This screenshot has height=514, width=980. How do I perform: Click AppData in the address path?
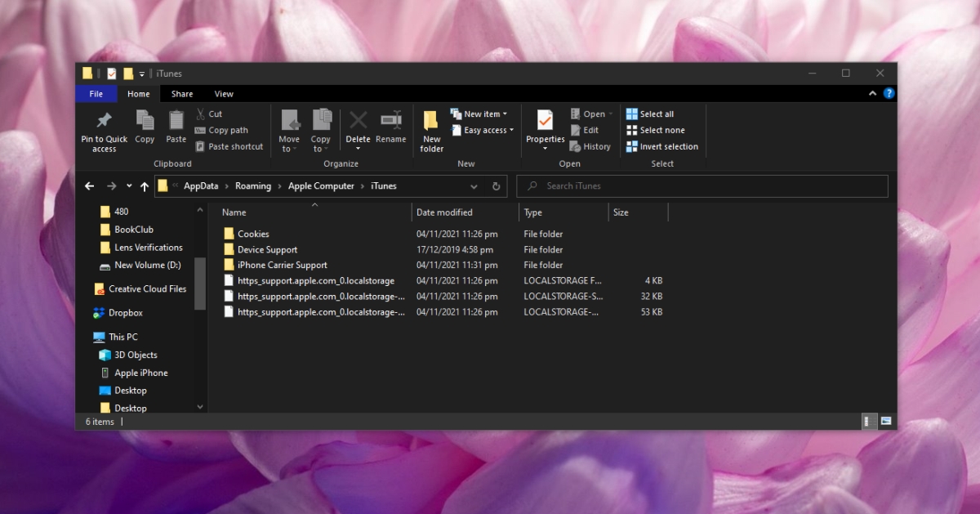pyautogui.click(x=201, y=186)
